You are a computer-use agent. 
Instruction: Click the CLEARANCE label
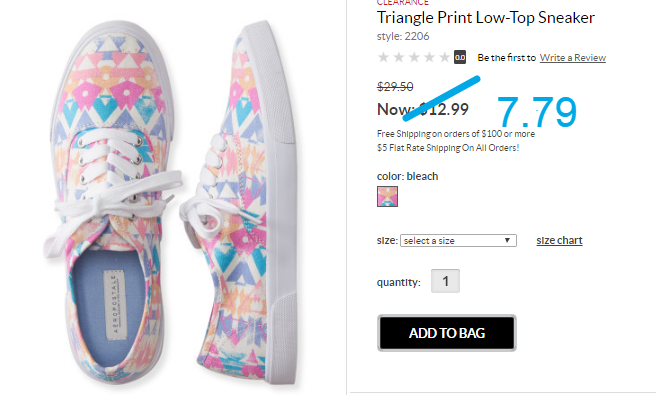pos(402,3)
